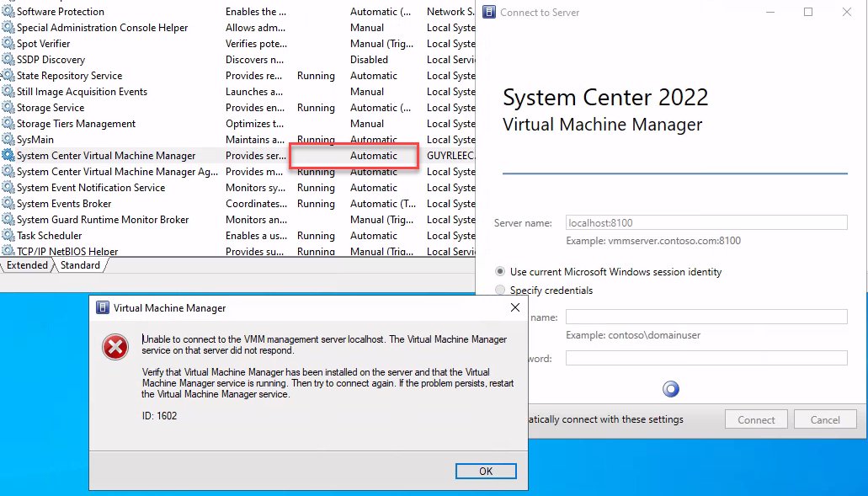Image resolution: width=868 pixels, height=496 pixels.
Task: Select the Task Scheduler service name
Action: click(50, 236)
